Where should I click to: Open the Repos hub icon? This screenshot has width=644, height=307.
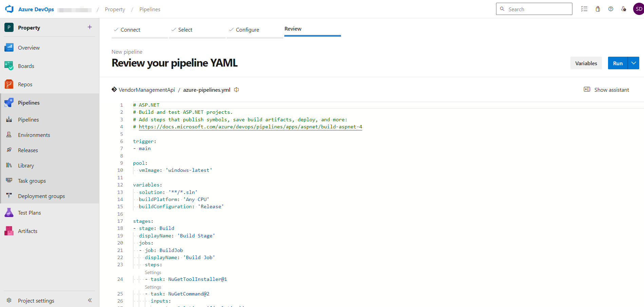[9, 84]
